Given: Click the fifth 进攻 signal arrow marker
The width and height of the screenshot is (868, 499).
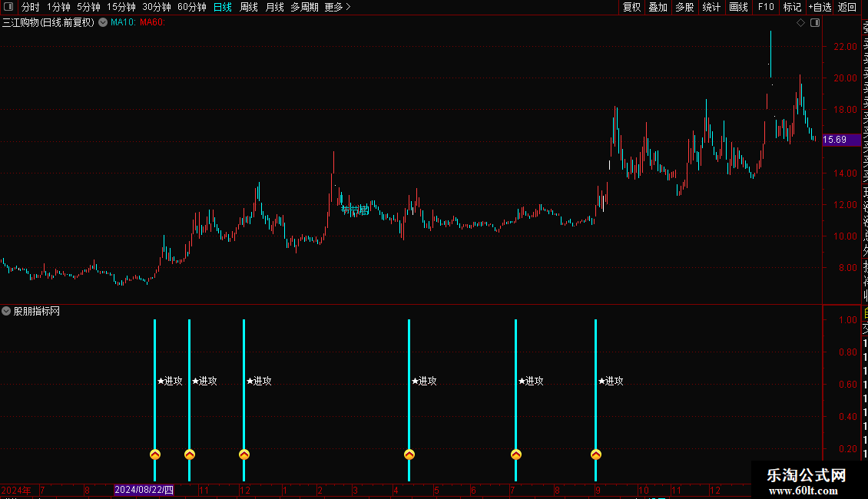Looking at the screenshot, I should pos(516,454).
